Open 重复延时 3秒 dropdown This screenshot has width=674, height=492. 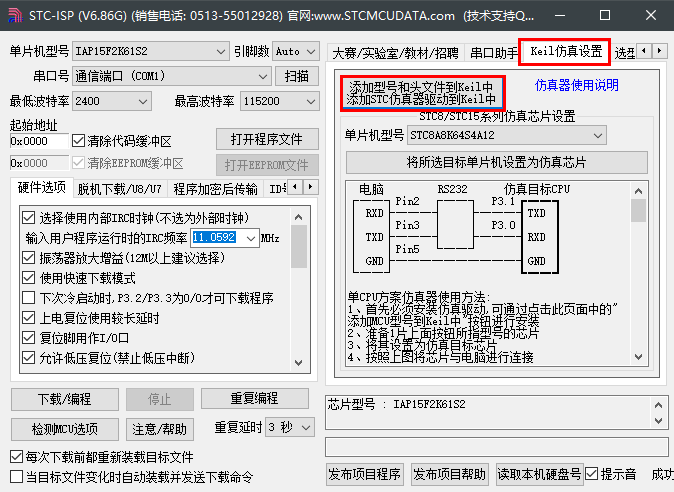(x=290, y=428)
